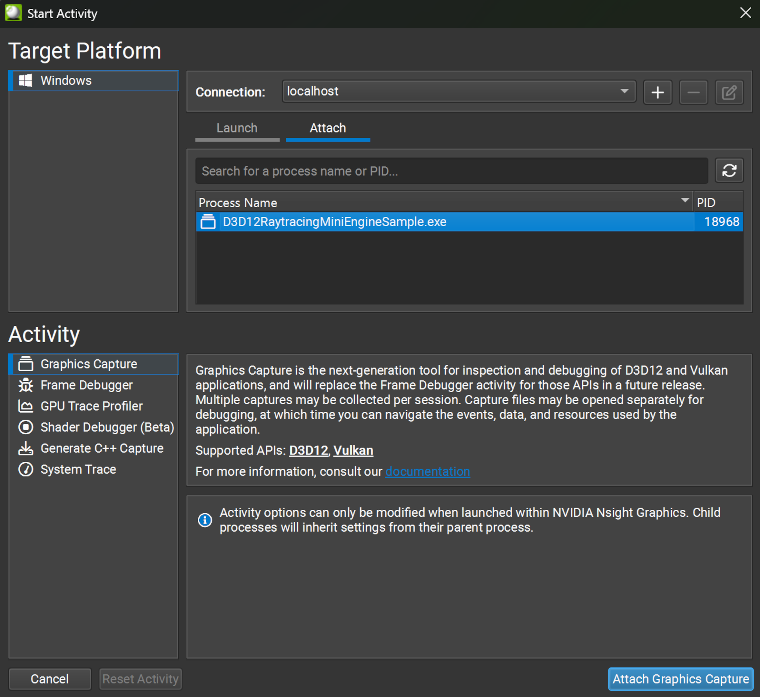Click the Cancel button
This screenshot has width=760, height=697.
pyautogui.click(x=50, y=679)
